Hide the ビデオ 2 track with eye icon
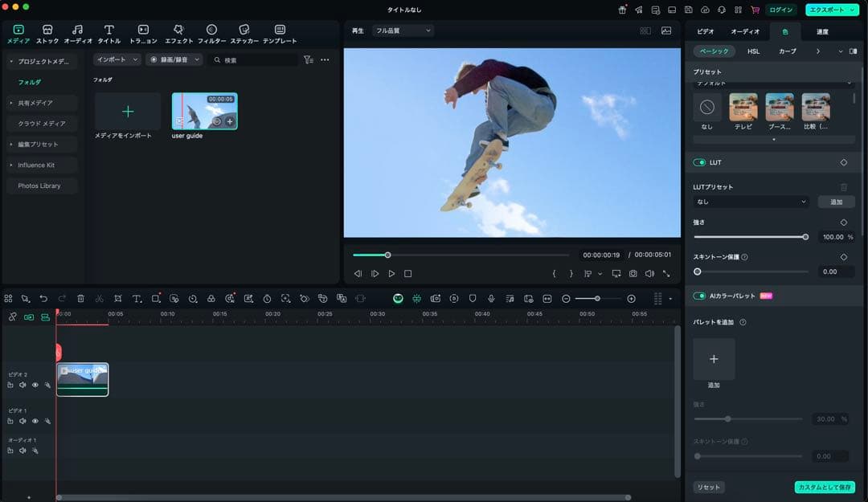The image size is (868, 502). [35, 385]
